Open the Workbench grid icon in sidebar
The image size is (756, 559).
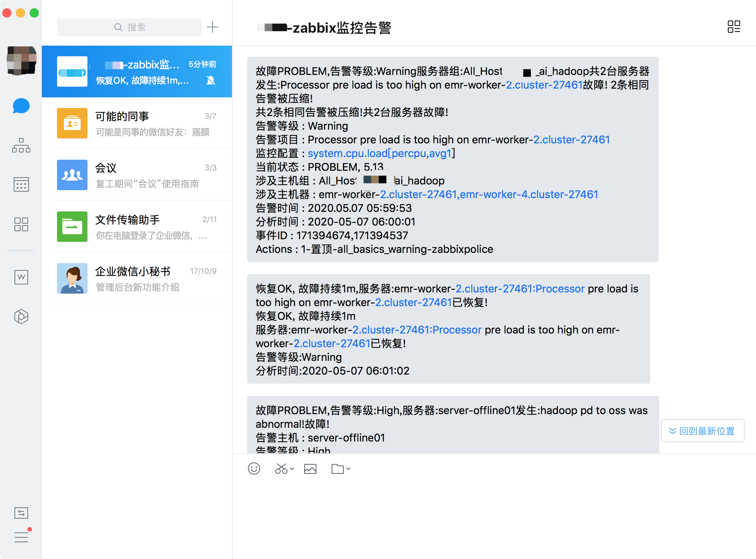21,224
